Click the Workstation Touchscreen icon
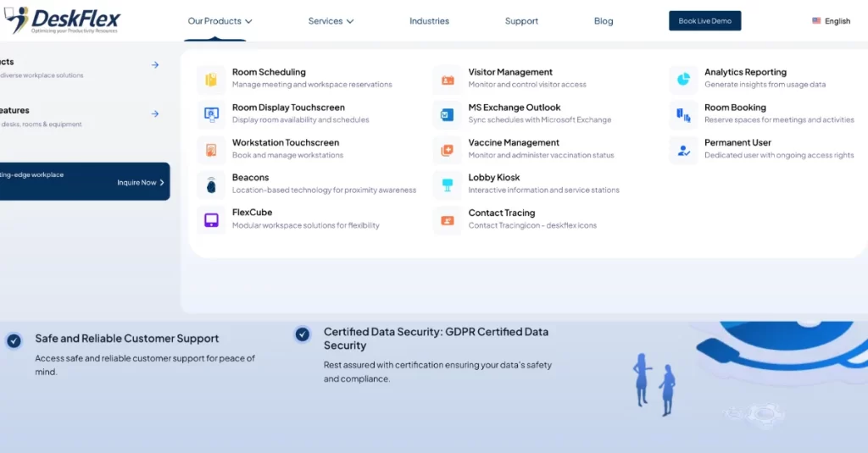This screenshot has width=868, height=453. tap(211, 149)
